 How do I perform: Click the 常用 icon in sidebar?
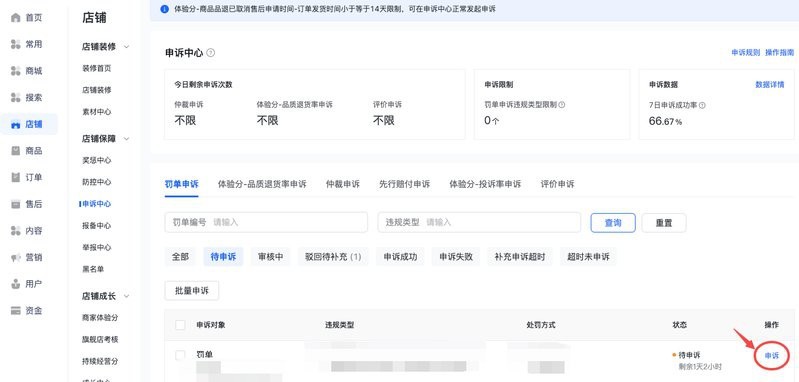point(16,44)
